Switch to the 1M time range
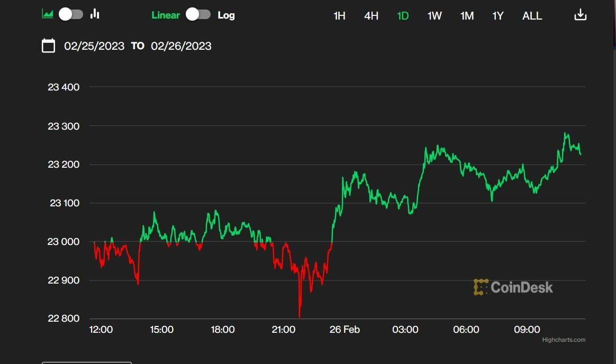Screen dimensions: 616x364 467,16
